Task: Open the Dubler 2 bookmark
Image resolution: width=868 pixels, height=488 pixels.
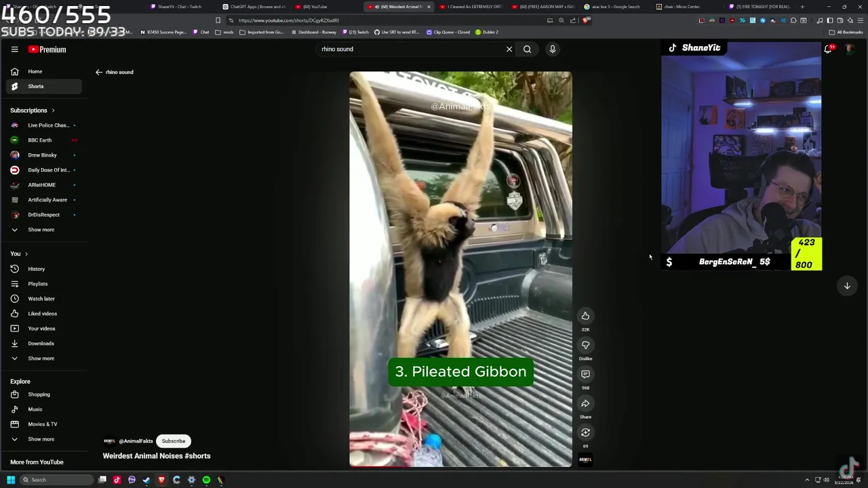Action: (487, 32)
